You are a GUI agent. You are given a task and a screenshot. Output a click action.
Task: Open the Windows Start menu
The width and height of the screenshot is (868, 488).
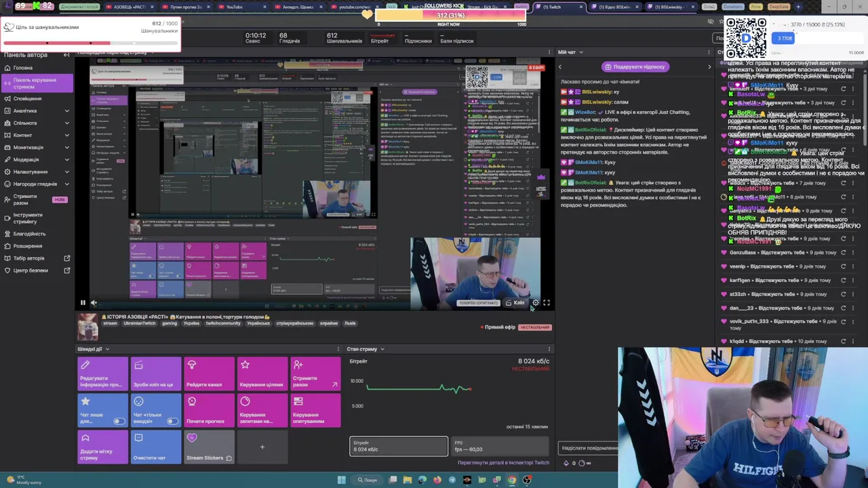(x=342, y=480)
